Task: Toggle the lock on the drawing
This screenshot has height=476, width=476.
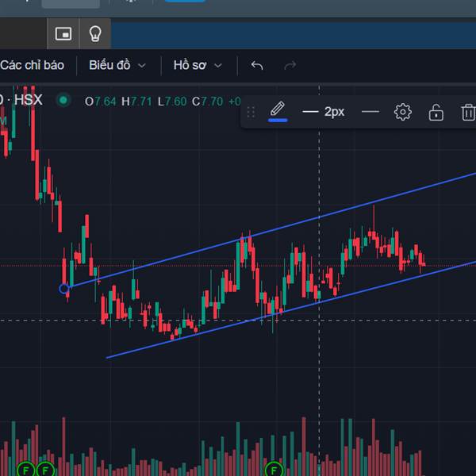Action: pyautogui.click(x=436, y=113)
